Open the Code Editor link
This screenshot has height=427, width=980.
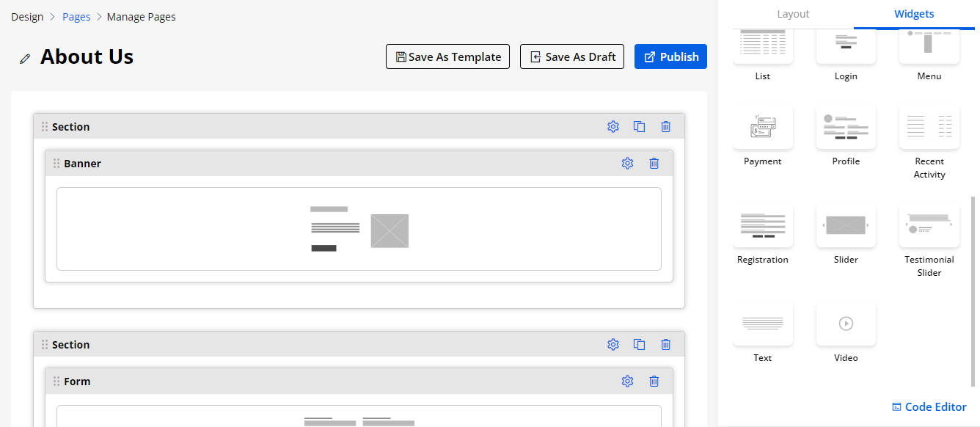coord(929,407)
